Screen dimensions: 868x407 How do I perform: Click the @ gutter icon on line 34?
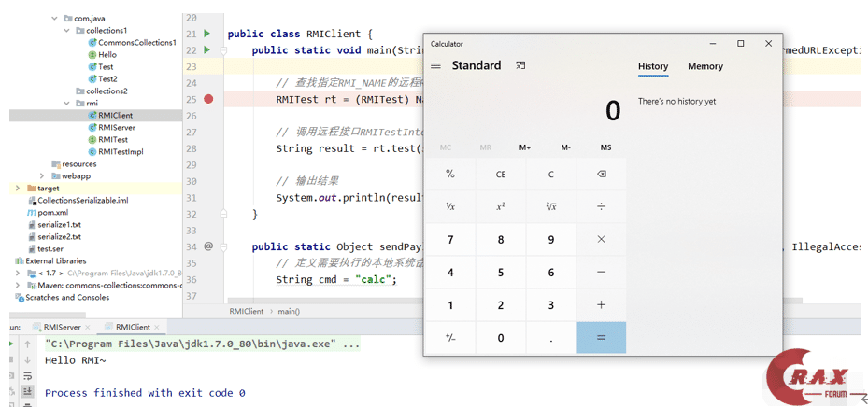pyautogui.click(x=208, y=246)
